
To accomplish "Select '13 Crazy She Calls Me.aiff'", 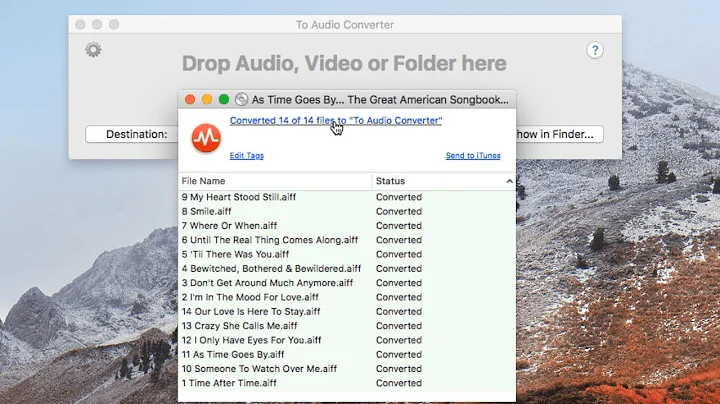I will pos(347,325).
